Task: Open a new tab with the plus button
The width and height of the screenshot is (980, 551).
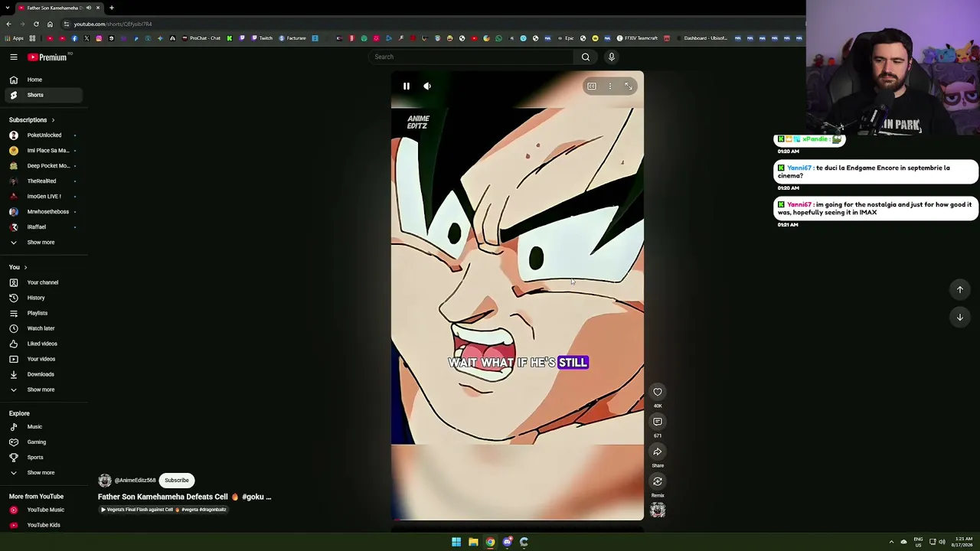Action: coord(111,8)
